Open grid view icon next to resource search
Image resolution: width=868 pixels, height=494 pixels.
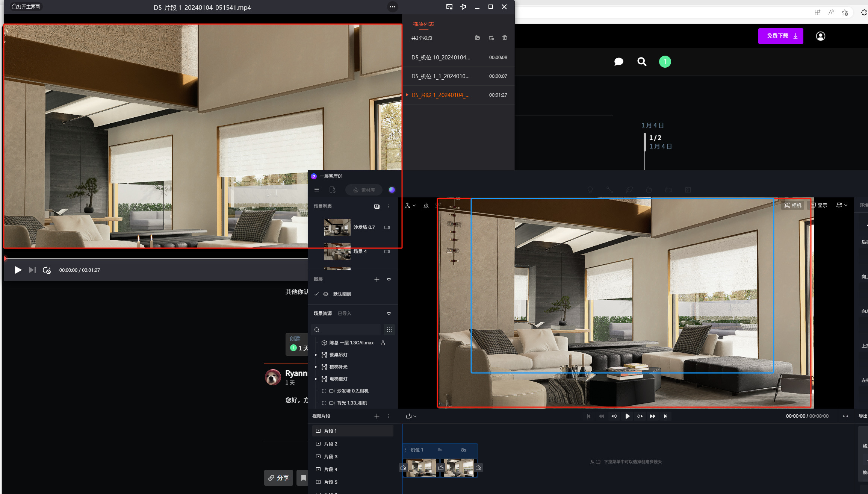click(x=389, y=330)
